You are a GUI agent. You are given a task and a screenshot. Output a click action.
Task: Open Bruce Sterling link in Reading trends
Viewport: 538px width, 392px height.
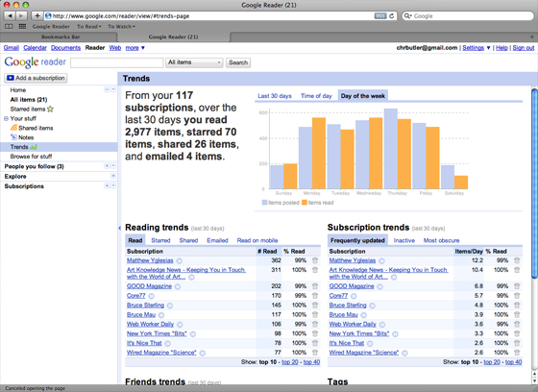coord(145,306)
